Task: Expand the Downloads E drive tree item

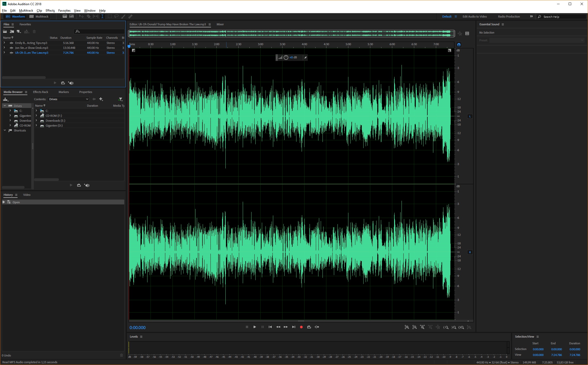Action: [37, 121]
